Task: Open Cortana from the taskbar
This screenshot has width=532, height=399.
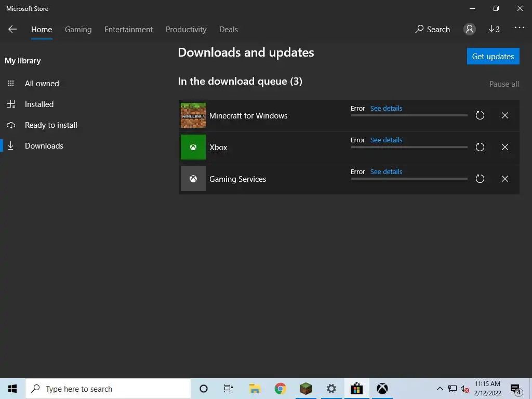Action: pos(204,389)
